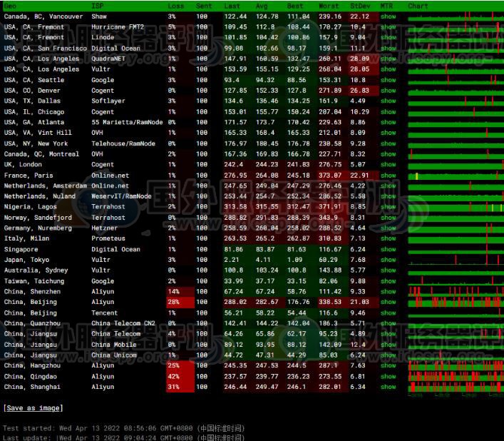This screenshot has height=441, width=504.
Task: Show MTR for Fremont Hurricane FMT2 row
Action: [x=389, y=27]
